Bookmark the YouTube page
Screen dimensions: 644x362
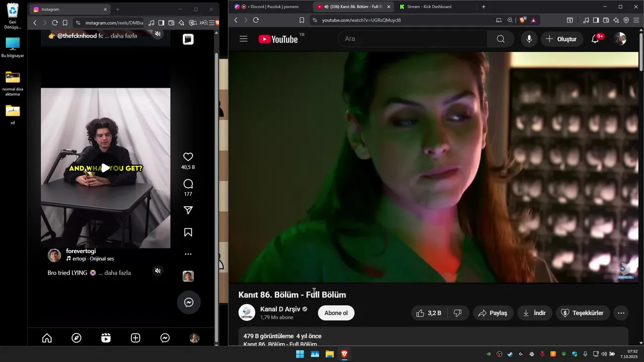point(301,20)
